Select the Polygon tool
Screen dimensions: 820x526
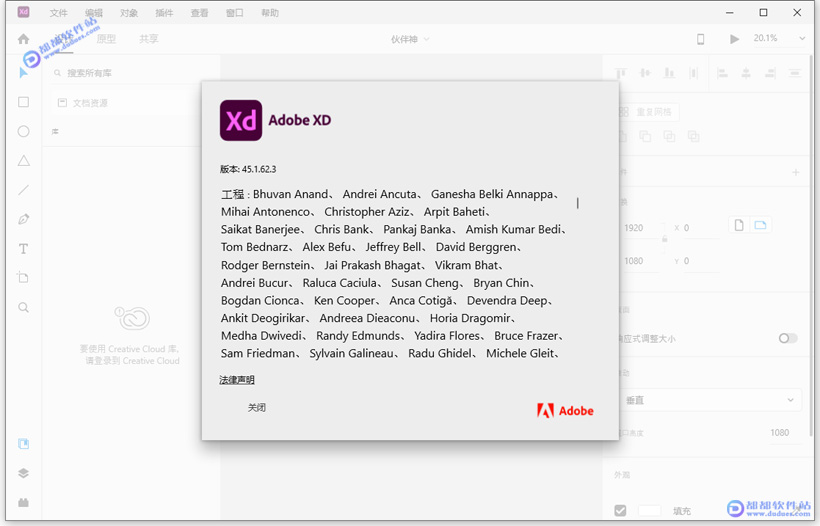(24, 161)
